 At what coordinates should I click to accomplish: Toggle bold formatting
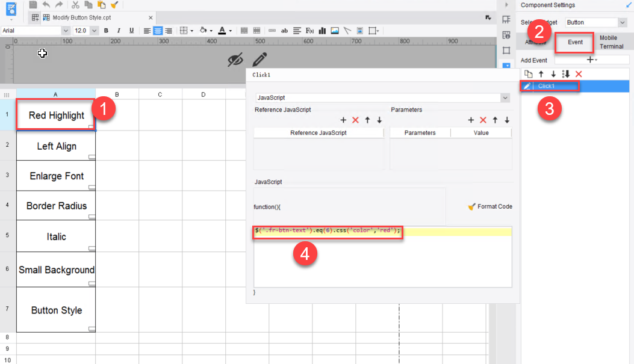point(106,30)
